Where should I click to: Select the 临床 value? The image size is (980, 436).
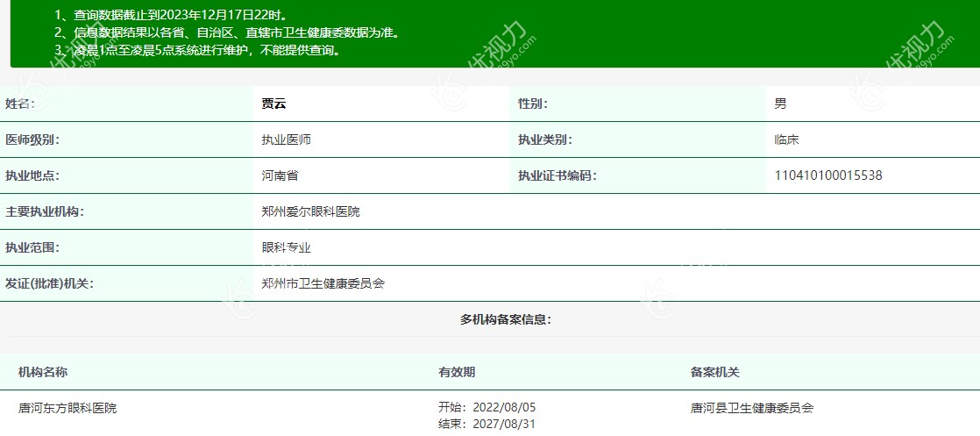pyautogui.click(x=787, y=140)
